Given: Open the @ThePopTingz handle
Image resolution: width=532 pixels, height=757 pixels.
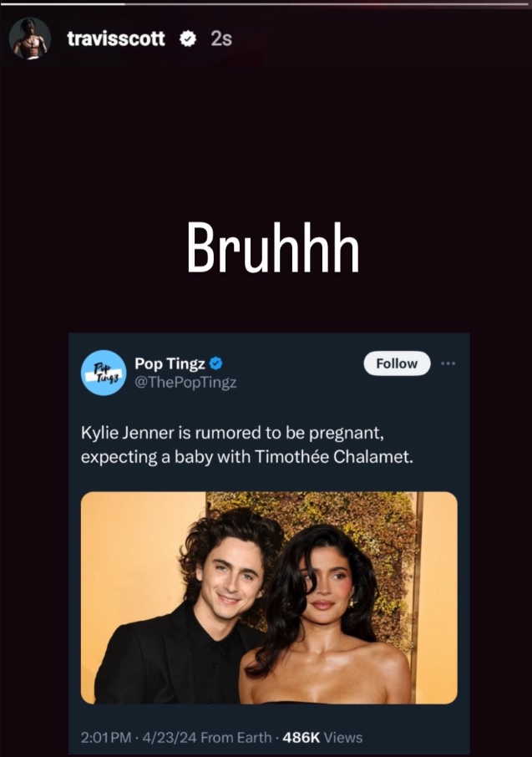Looking at the screenshot, I should click(185, 383).
